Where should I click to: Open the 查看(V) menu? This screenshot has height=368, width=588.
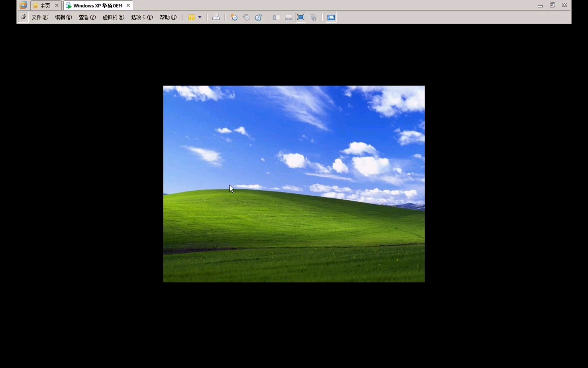(x=87, y=17)
